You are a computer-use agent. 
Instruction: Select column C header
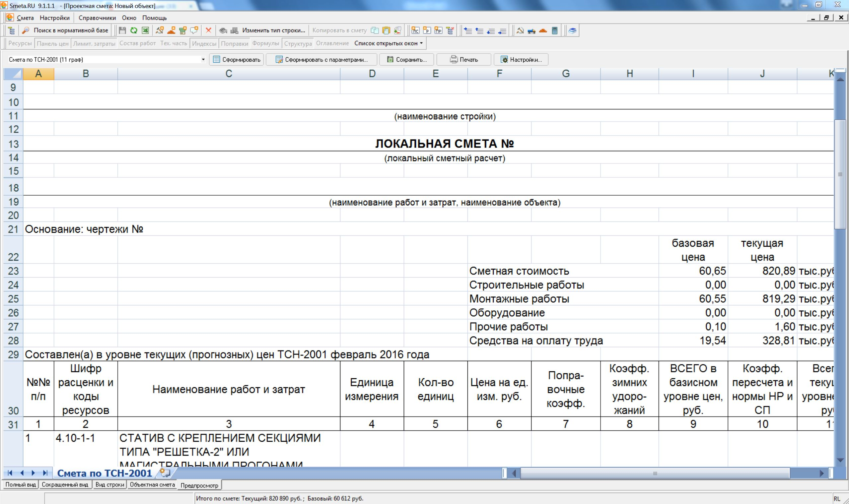(229, 74)
